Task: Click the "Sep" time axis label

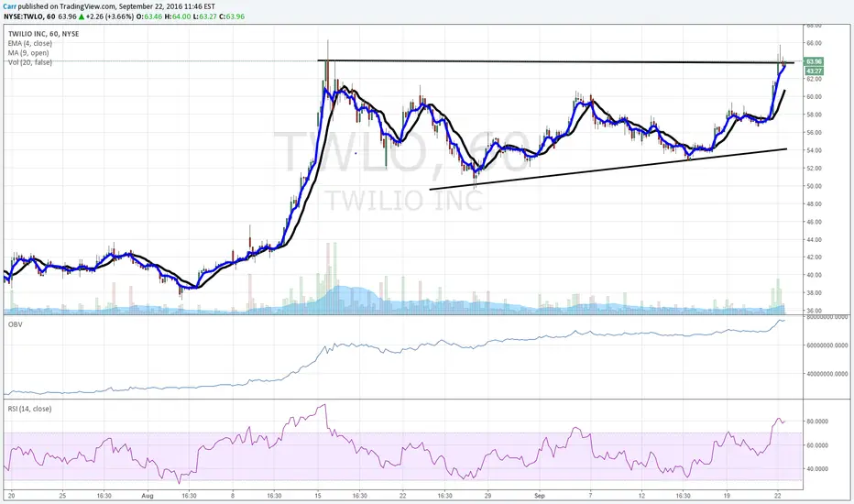Action: pyautogui.click(x=540, y=496)
